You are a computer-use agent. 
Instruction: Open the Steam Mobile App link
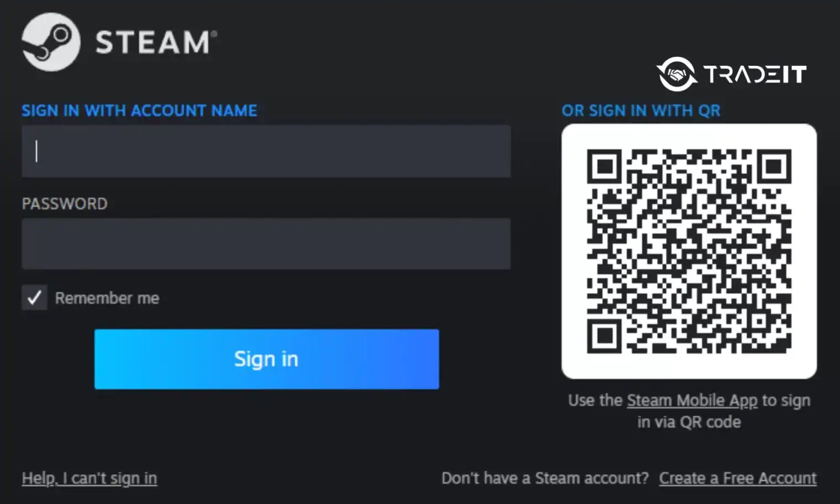(692, 400)
